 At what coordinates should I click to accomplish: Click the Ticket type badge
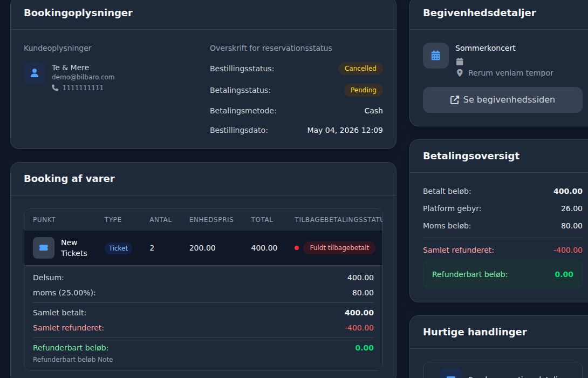[x=118, y=248]
